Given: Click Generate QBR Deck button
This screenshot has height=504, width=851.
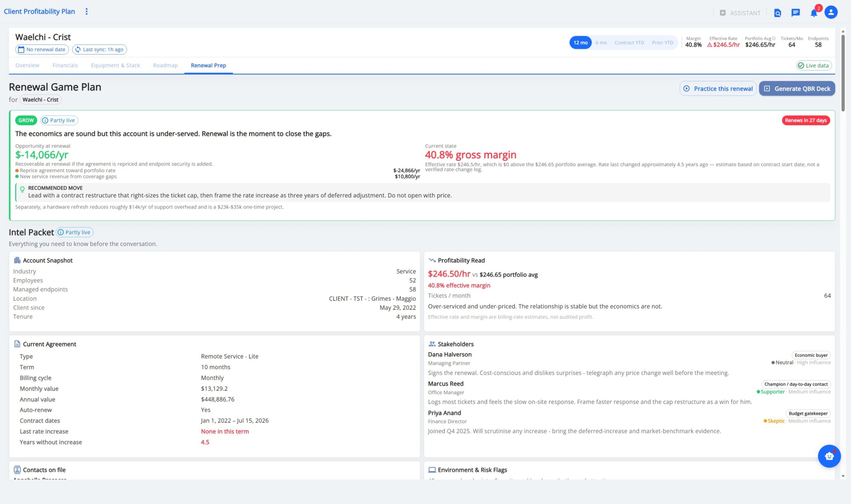Looking at the screenshot, I should pyautogui.click(x=797, y=88).
